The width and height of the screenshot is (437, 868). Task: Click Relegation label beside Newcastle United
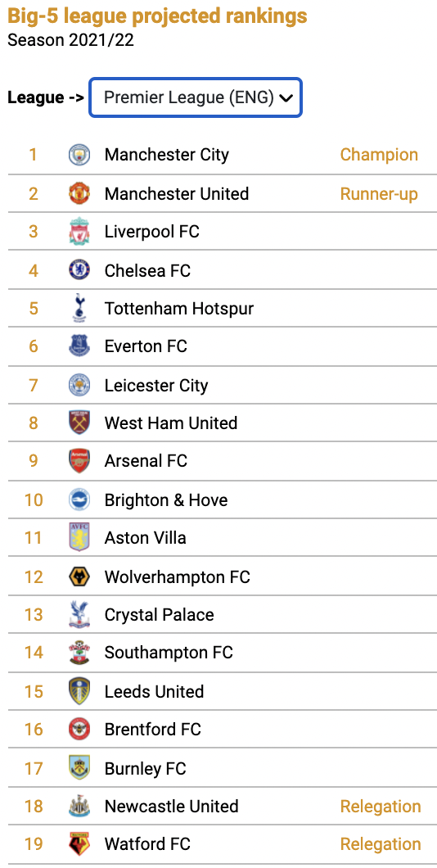pos(381,807)
